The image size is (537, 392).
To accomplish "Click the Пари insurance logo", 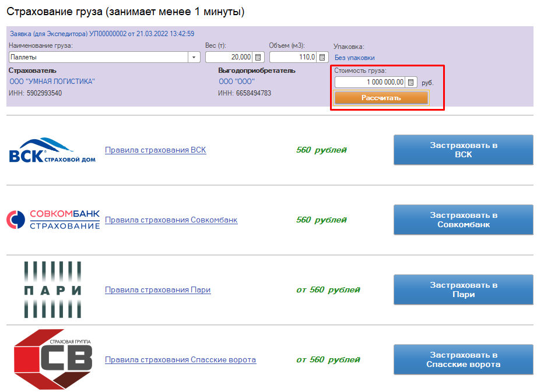I will [x=52, y=289].
